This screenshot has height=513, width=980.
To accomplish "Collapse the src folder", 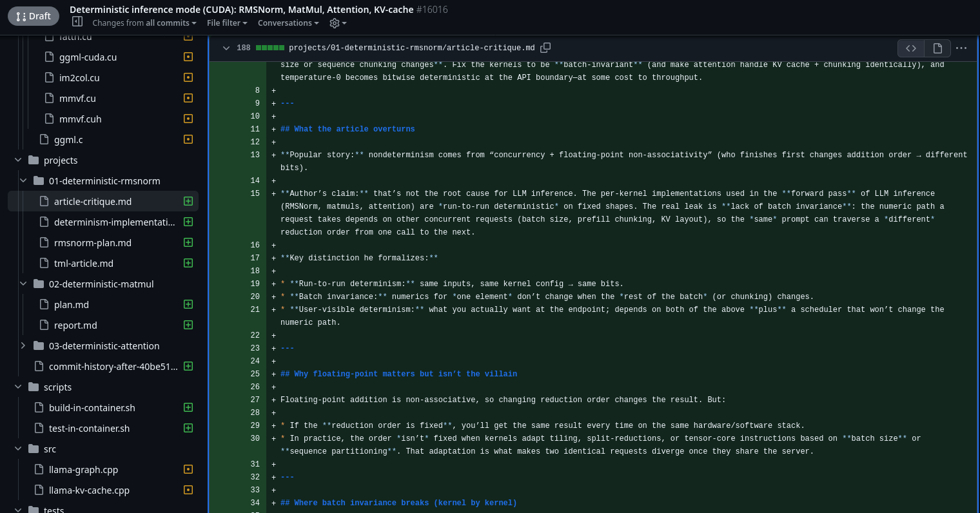I will coord(18,449).
